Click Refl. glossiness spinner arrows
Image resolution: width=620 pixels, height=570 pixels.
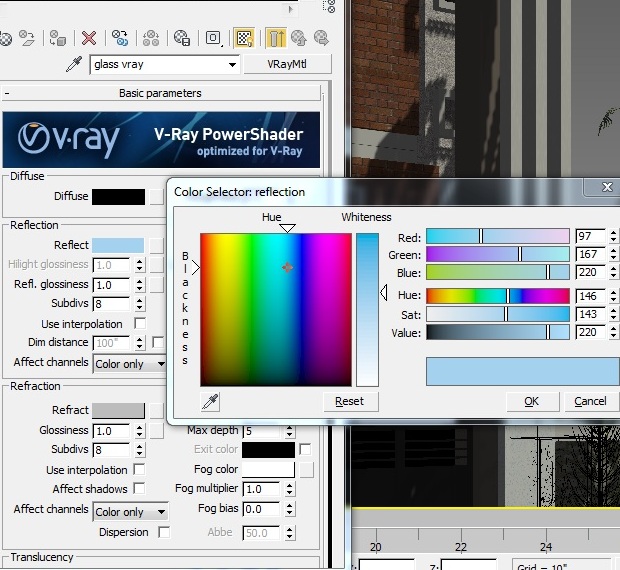click(x=140, y=285)
